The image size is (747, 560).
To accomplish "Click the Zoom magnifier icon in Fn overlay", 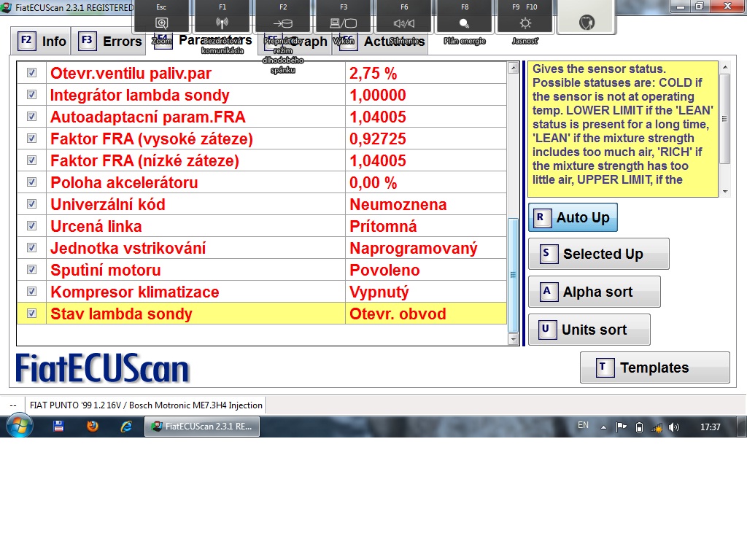I will [x=161, y=23].
